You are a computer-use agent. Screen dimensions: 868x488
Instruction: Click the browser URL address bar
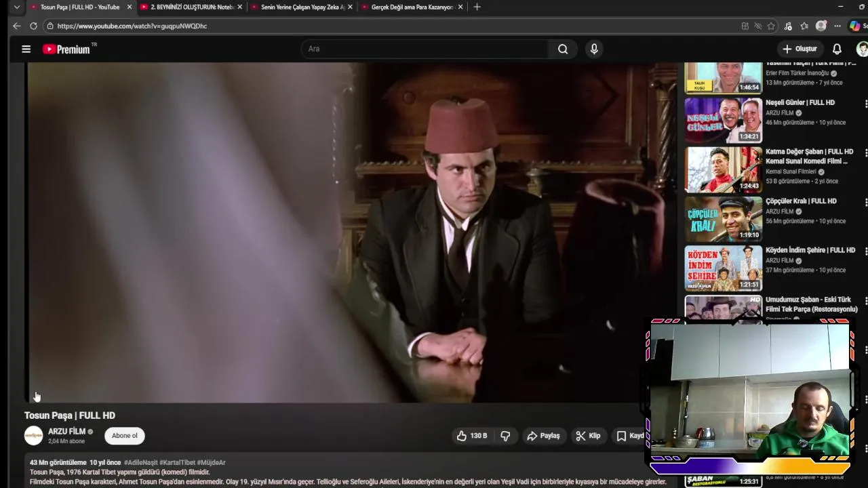coord(393,26)
